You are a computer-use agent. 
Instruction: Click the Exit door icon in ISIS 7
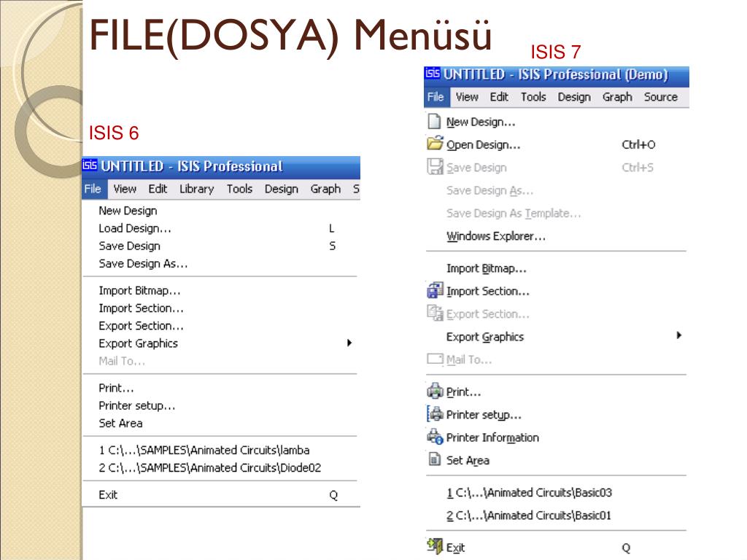[435, 546]
